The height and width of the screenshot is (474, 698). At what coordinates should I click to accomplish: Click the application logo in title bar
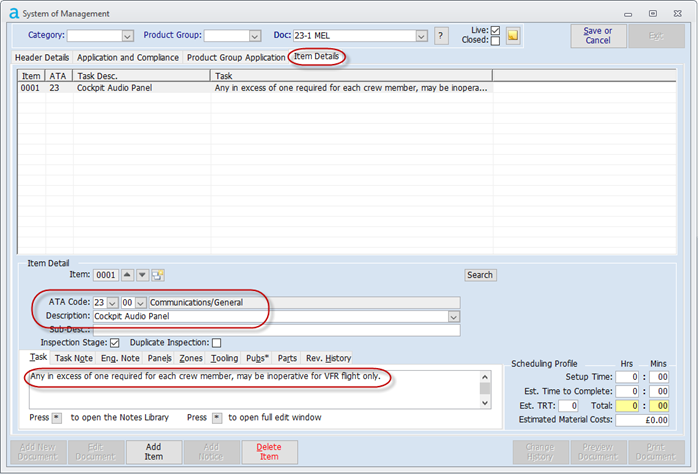(10, 13)
